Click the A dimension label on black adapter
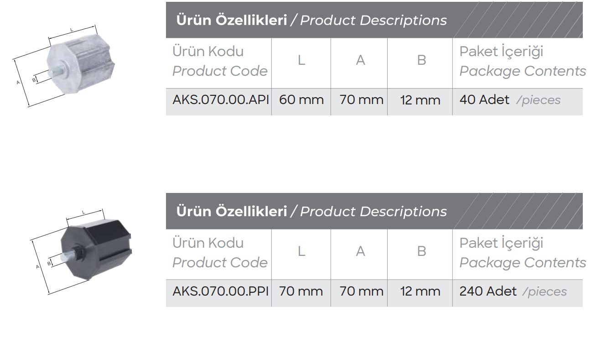 tap(37, 267)
